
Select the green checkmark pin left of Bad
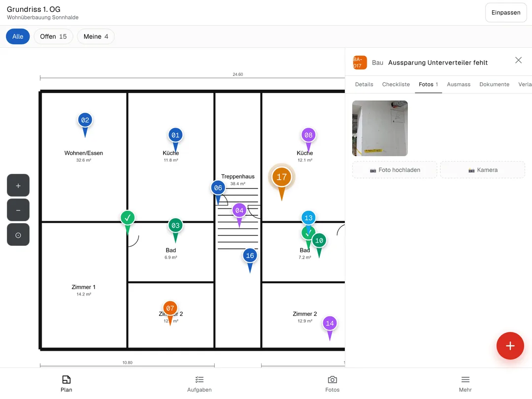(x=128, y=218)
